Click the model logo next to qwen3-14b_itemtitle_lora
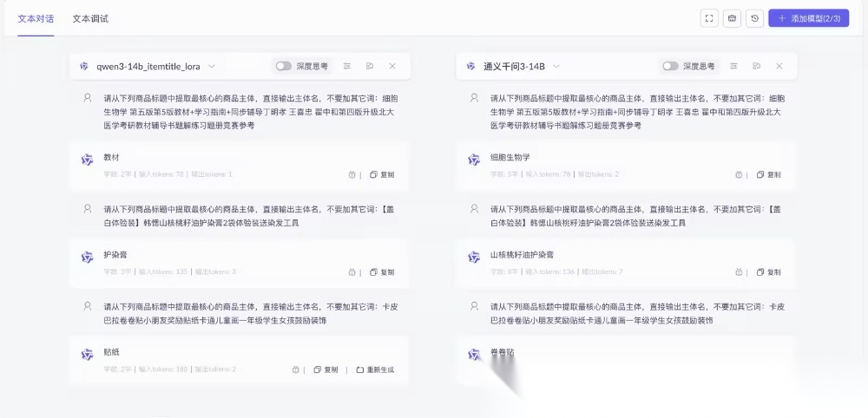868x418 pixels. (84, 67)
